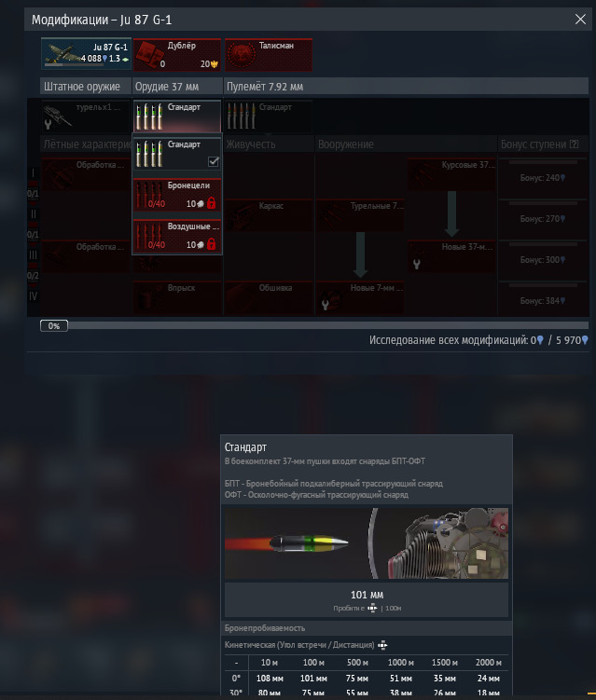The height and width of the screenshot is (700, 596).
Task: Select the Воздушные цели ammo belt option
Action: pyautogui.click(x=176, y=236)
